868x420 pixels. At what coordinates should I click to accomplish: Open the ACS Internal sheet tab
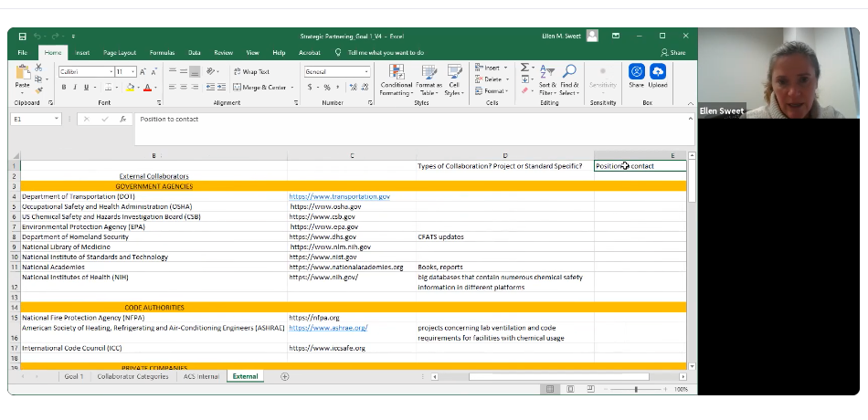[x=201, y=376]
